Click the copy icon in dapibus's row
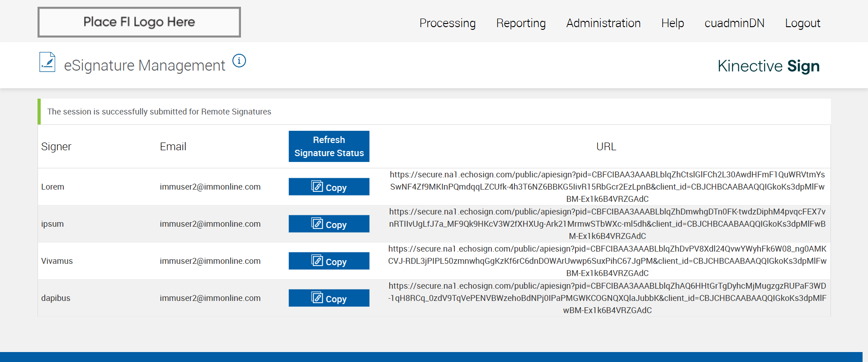Viewport: 868px width, 362px height. pos(317,298)
